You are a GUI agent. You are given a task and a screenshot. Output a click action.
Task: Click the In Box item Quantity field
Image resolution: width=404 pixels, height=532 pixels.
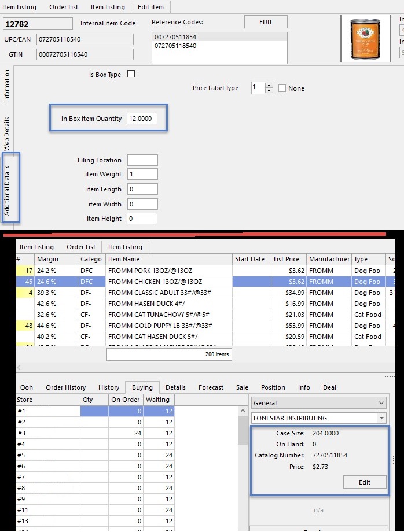[142, 119]
